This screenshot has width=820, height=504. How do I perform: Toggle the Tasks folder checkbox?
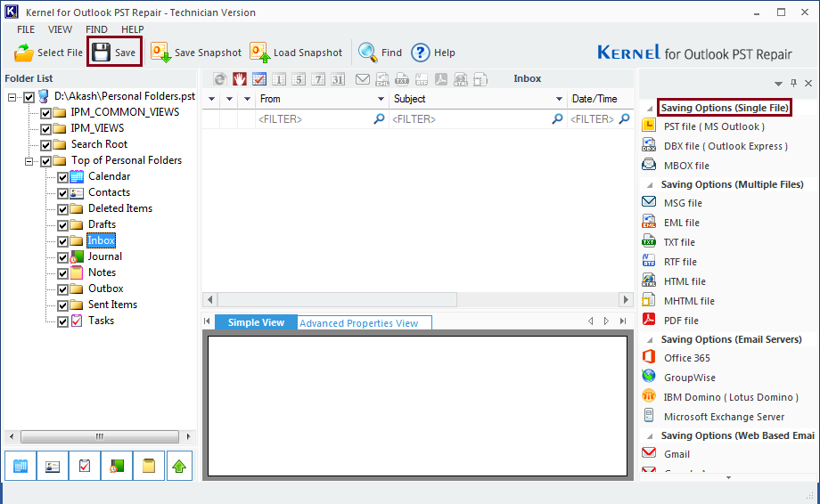62,321
